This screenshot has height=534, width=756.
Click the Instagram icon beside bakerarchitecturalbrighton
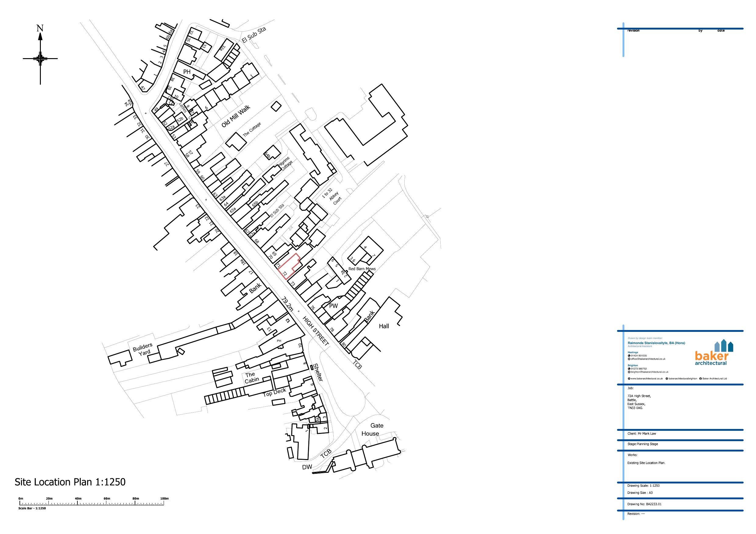point(667,379)
